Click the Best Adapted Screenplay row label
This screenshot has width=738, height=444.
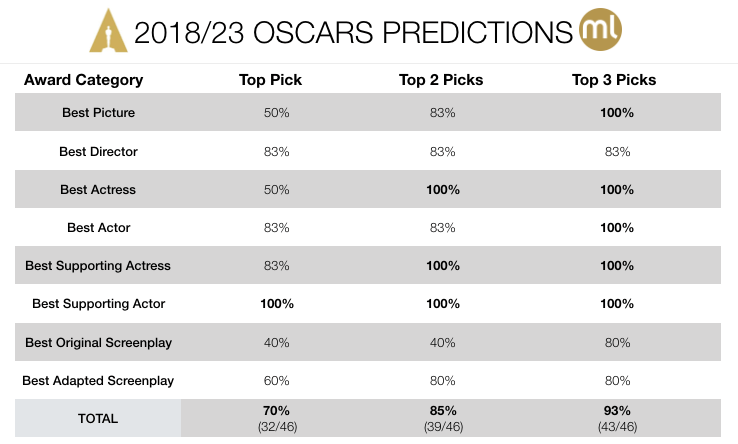tap(98, 381)
